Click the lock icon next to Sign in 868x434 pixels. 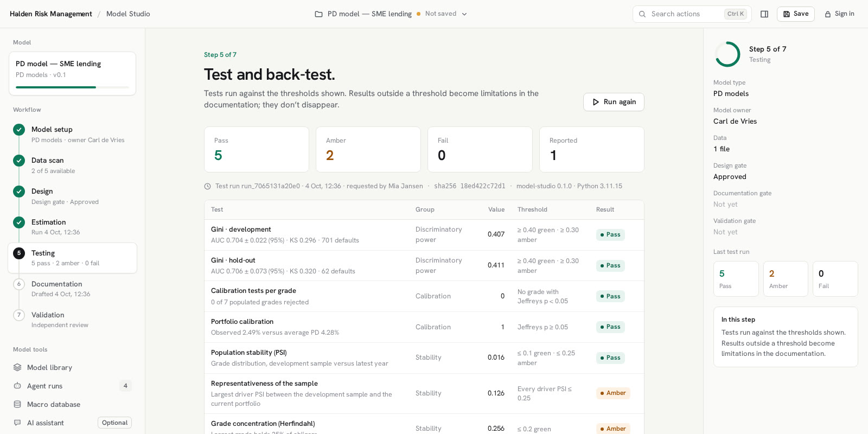tap(828, 14)
